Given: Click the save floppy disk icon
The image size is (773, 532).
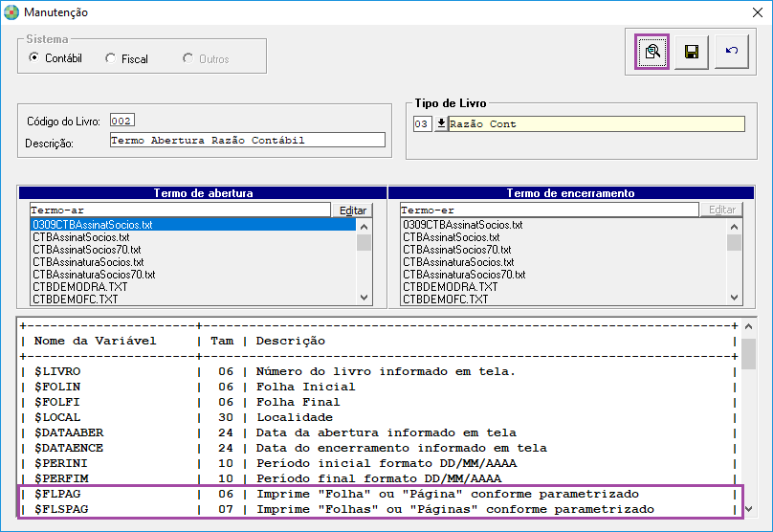Looking at the screenshot, I should [x=691, y=52].
